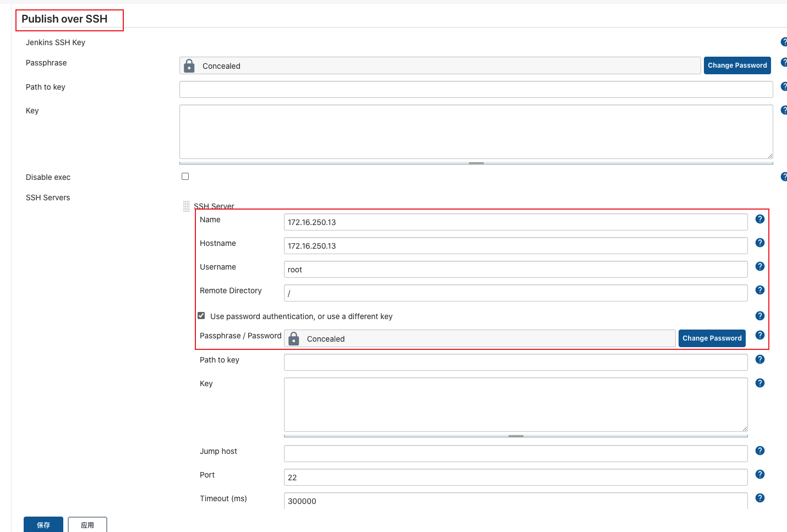Screen dimensions: 787x532
Task: Focus the Jump host input
Action: point(516,454)
